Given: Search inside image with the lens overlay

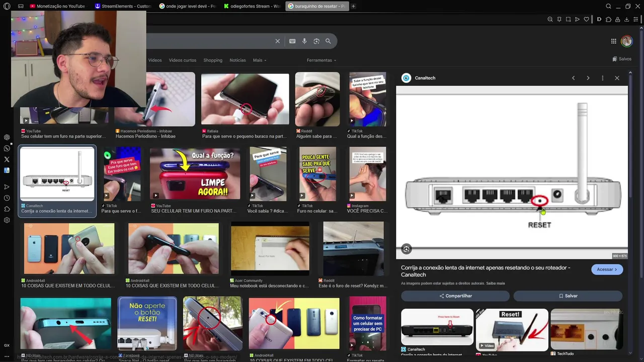Looking at the screenshot, I should (407, 249).
